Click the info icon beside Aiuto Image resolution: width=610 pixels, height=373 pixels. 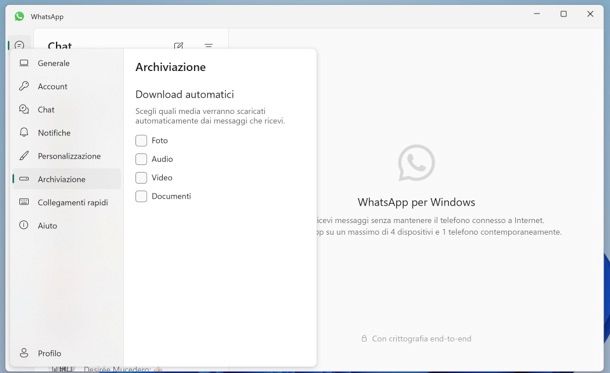(x=24, y=225)
